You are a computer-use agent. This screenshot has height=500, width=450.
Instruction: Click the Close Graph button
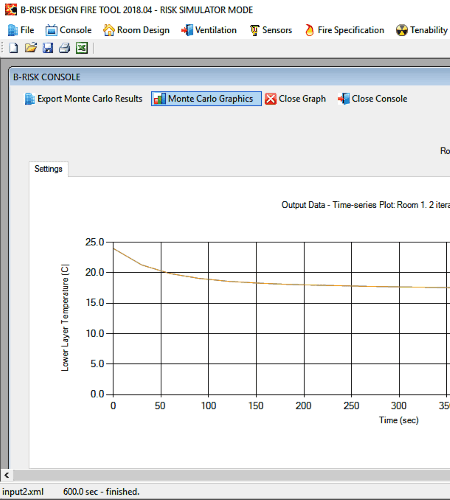[x=296, y=99]
